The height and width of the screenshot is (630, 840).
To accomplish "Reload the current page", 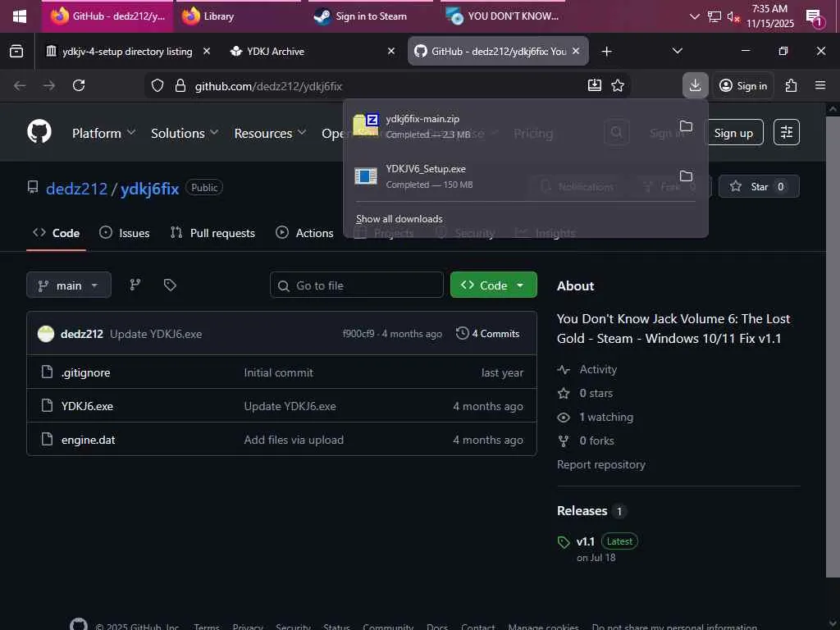I will coord(79,85).
